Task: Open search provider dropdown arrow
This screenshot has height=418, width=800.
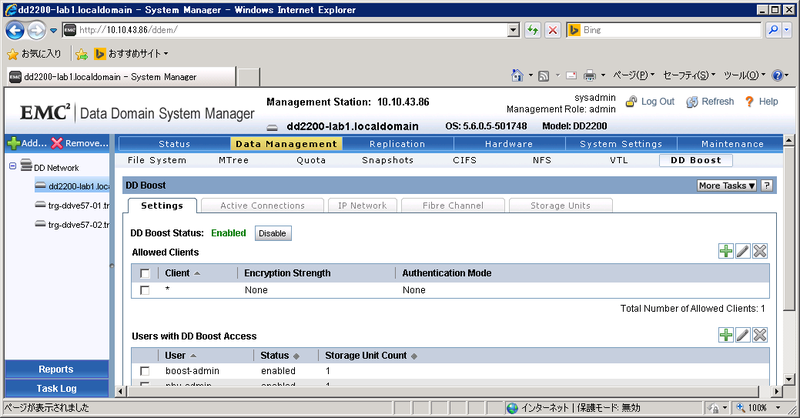Action: tap(786, 30)
